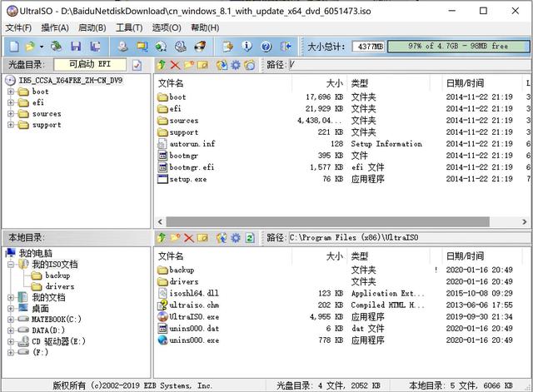
Task: Expand the sources folder in the disc tree
Action: pyautogui.click(x=11, y=114)
